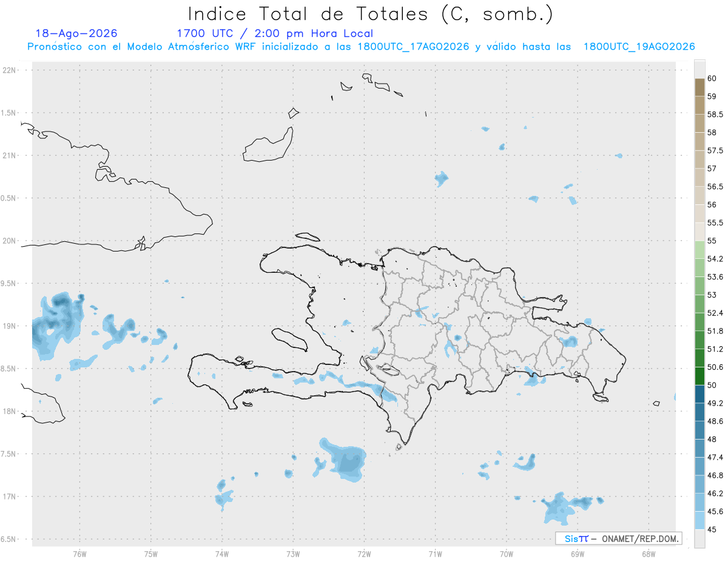
Task: Click the "49.2" value on color scale
Action: coord(715,403)
